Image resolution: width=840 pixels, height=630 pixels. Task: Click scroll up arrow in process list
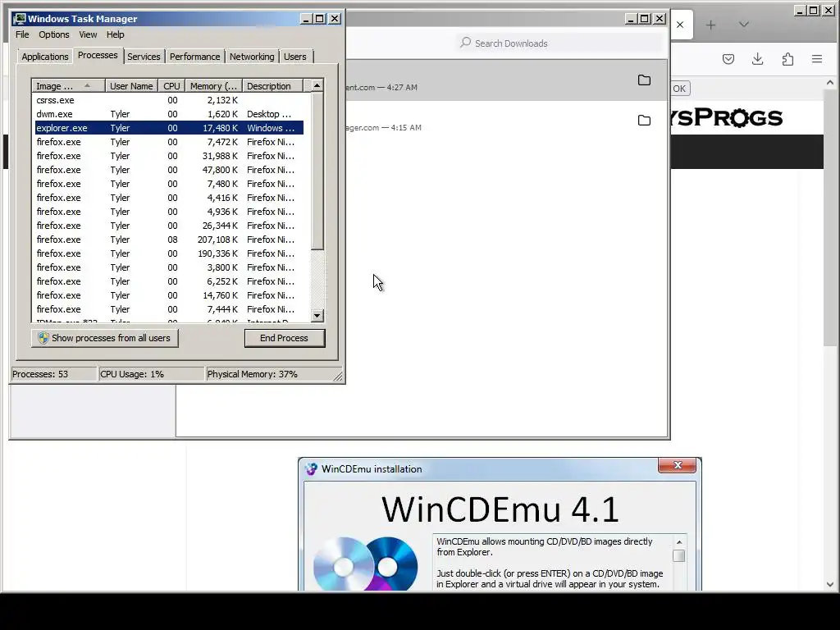click(x=317, y=85)
